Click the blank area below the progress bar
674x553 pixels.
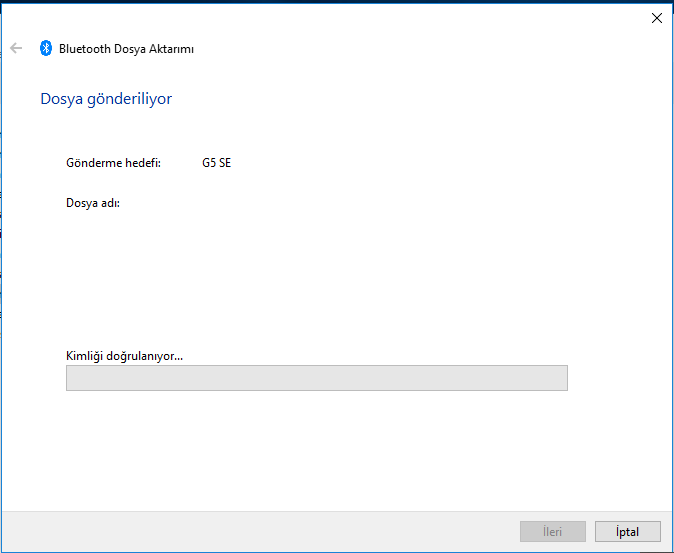point(316,450)
